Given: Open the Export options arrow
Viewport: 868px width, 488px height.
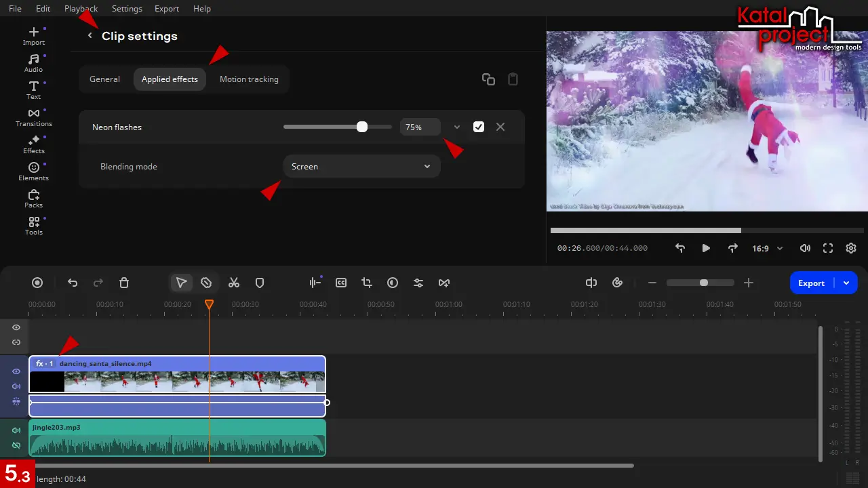Looking at the screenshot, I should point(846,283).
